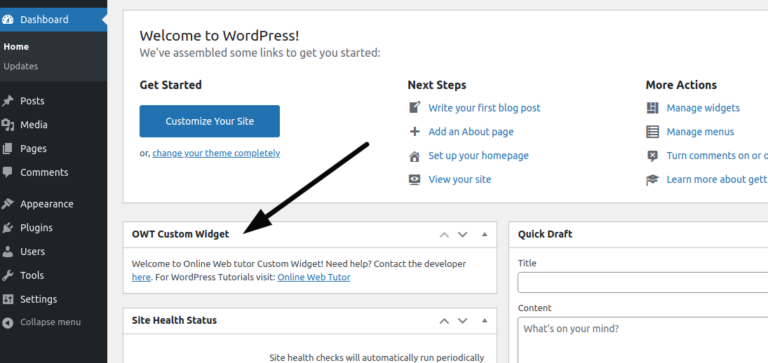The image size is (768, 363).
Task: Focus the Quick Draft Title field
Action: 643,283
